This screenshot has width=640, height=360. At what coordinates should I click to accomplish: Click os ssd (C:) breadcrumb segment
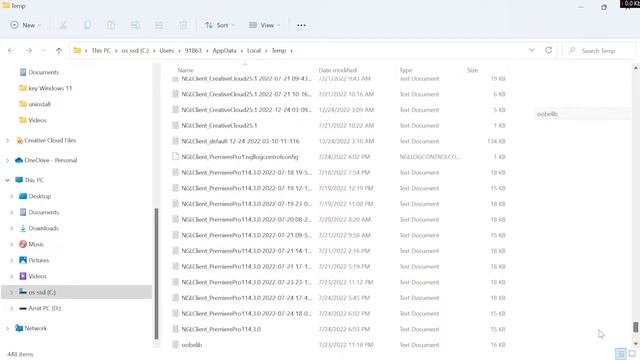point(135,51)
